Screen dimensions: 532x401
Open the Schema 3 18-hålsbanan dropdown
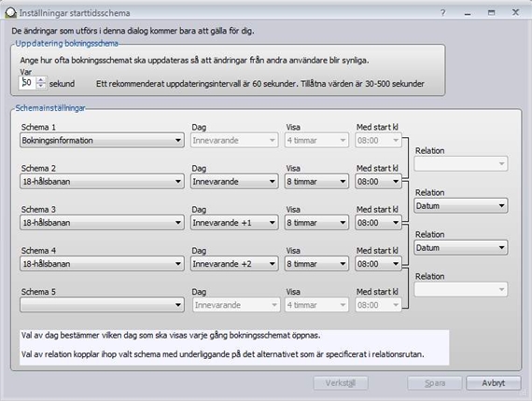coord(102,223)
